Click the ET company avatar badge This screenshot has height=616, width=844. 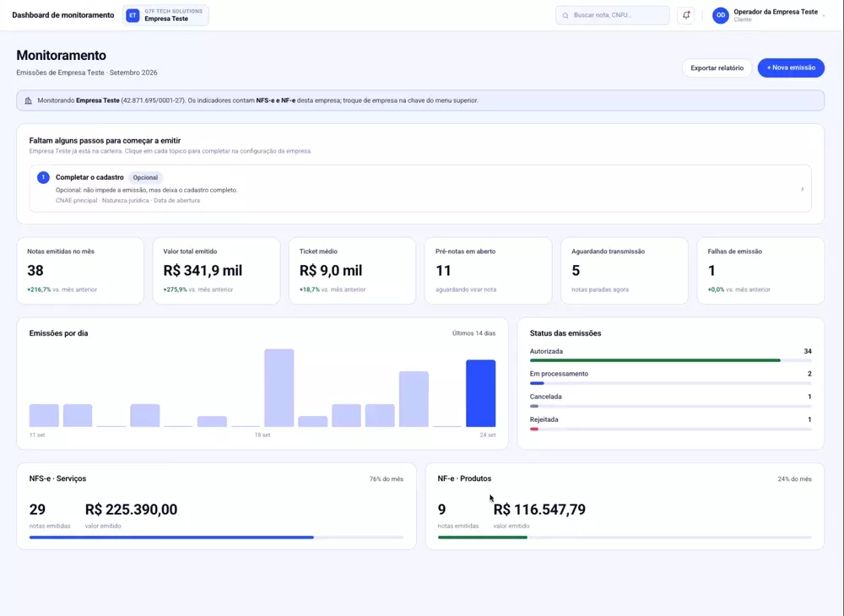click(x=133, y=15)
